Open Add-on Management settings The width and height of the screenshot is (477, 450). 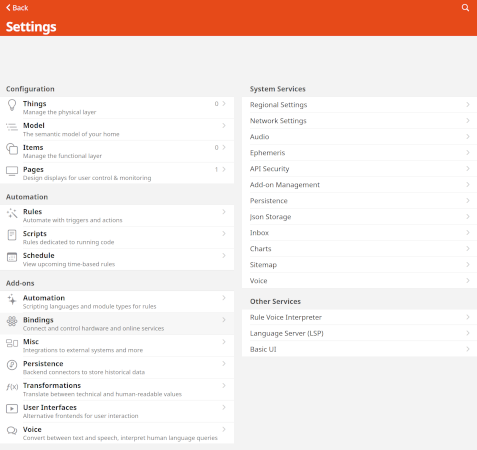click(359, 185)
